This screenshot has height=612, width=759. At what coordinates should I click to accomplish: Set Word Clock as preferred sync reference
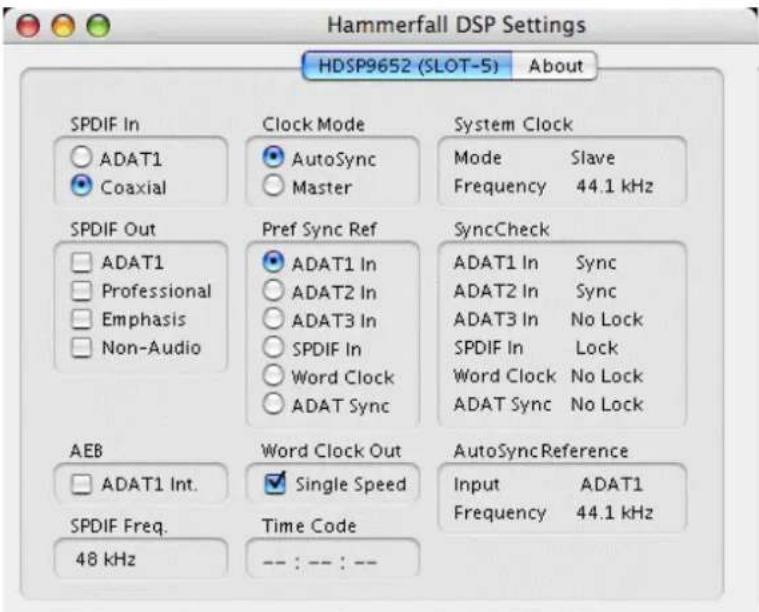click(273, 375)
